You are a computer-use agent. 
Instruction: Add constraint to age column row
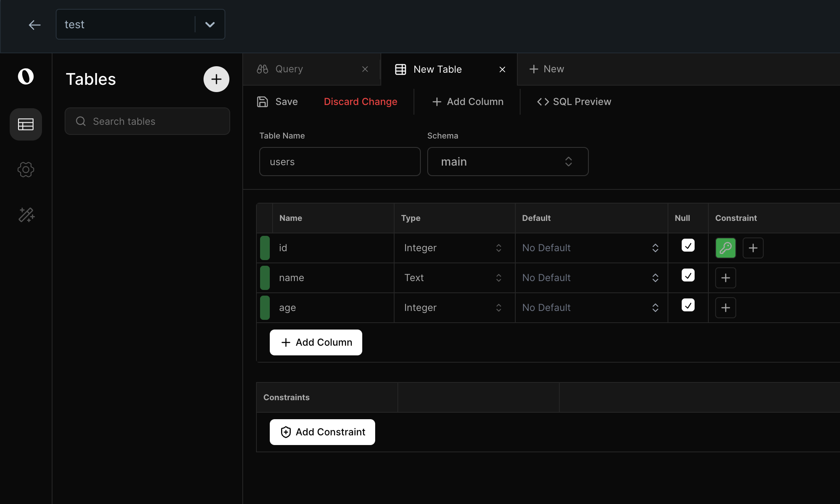click(x=725, y=308)
